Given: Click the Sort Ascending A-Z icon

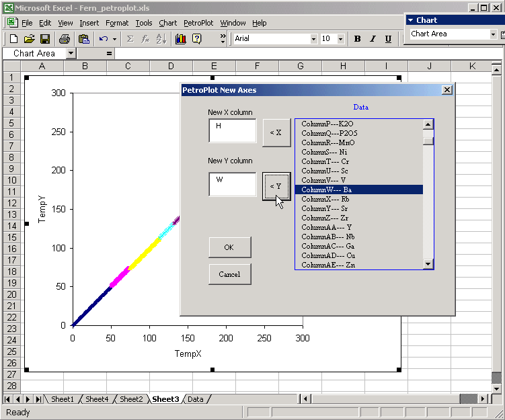Looking at the screenshot, I should (161, 39).
